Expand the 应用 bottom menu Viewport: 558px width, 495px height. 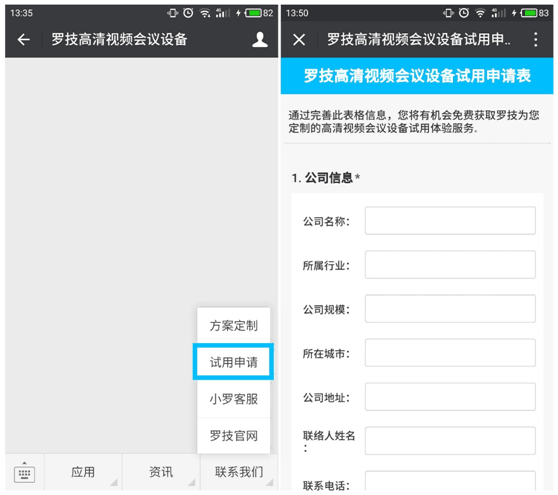tap(83, 472)
